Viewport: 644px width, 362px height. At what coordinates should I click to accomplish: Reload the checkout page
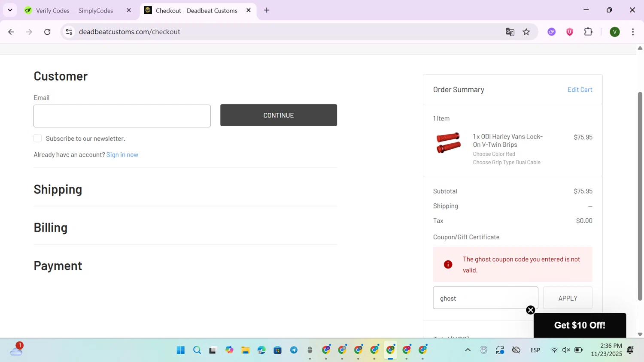click(47, 32)
